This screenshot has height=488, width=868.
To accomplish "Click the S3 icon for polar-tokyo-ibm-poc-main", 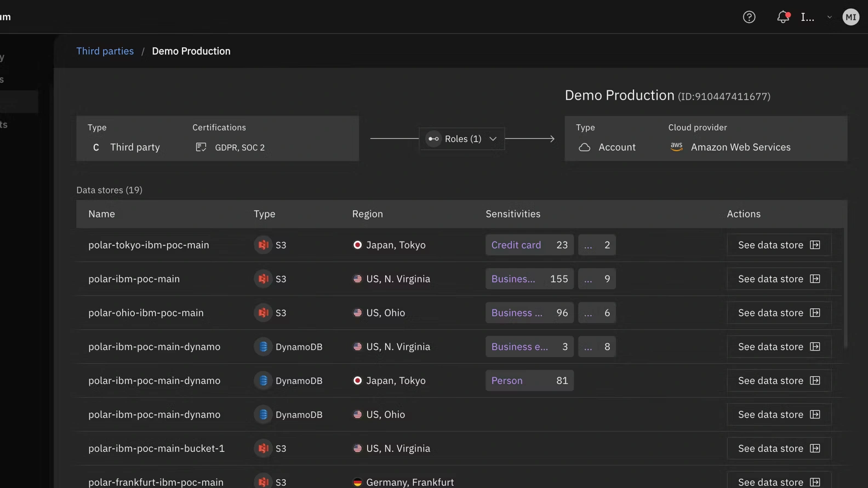I will (263, 245).
